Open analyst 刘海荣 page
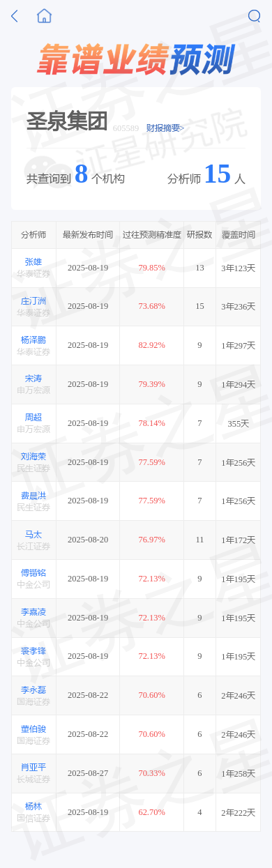The image size is (272, 868). (x=33, y=457)
